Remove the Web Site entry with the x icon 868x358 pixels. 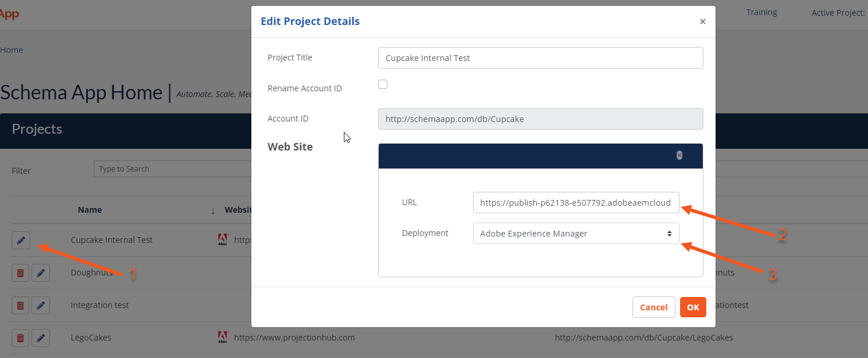click(x=679, y=155)
